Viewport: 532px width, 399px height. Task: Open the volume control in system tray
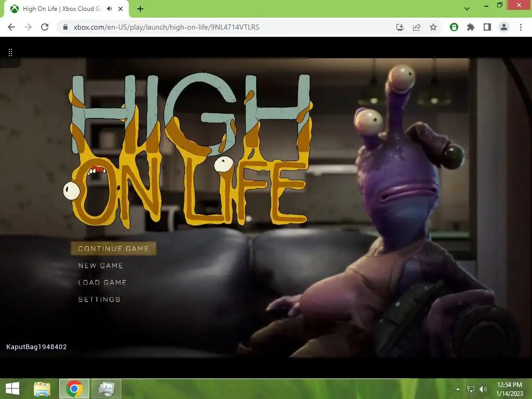pos(483,389)
